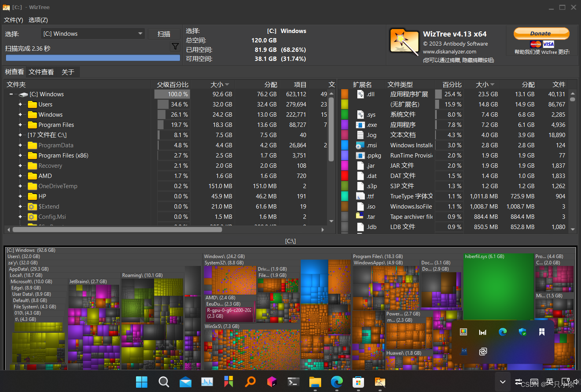Expand the Users folder node
This screenshot has width=581, height=392.
click(20, 104)
